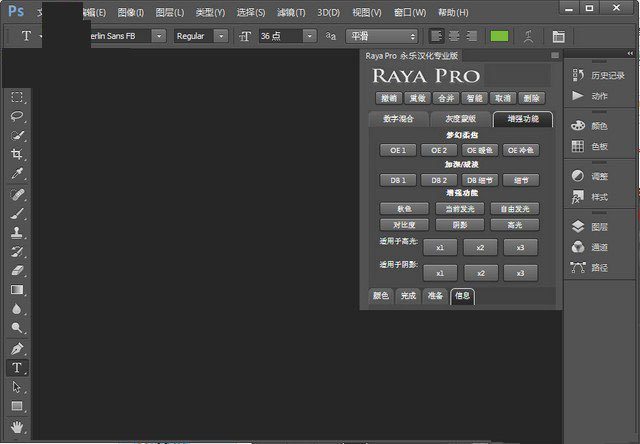
Task: Click the 合并 merge button
Action: [x=446, y=98]
